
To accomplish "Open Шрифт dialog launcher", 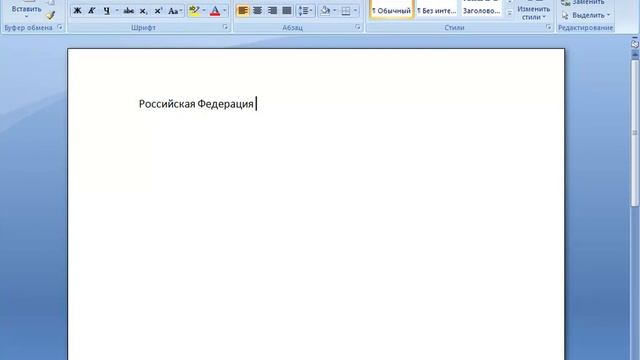I will pos(225,27).
